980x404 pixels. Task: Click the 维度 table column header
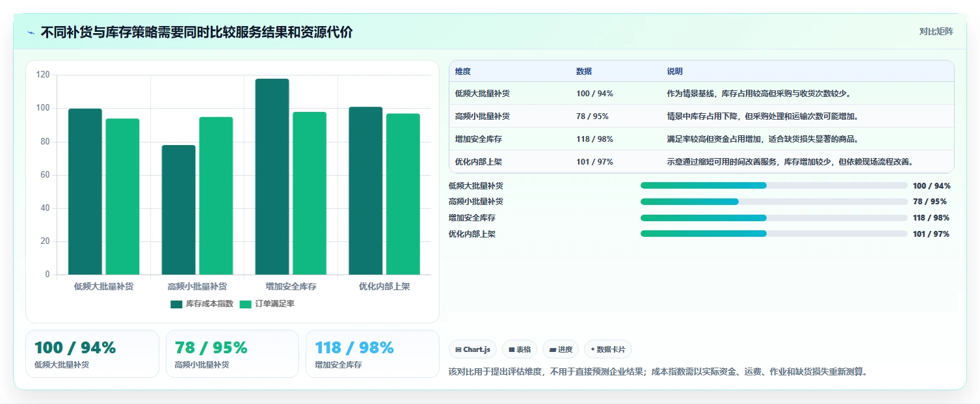pyautogui.click(x=463, y=72)
